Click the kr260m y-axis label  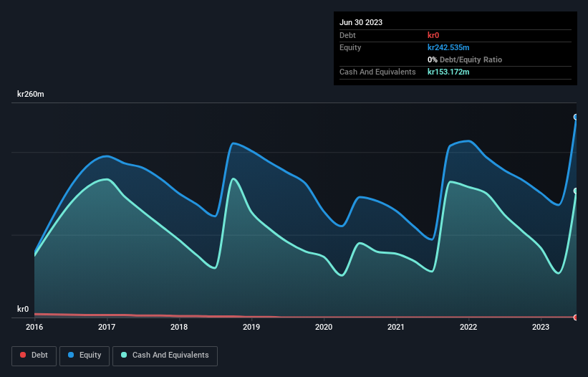pos(31,94)
